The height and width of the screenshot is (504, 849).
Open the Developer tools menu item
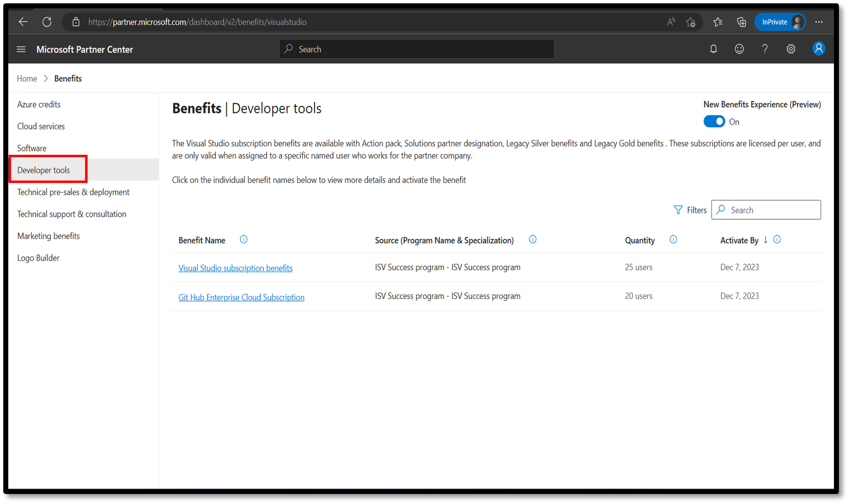tap(43, 169)
